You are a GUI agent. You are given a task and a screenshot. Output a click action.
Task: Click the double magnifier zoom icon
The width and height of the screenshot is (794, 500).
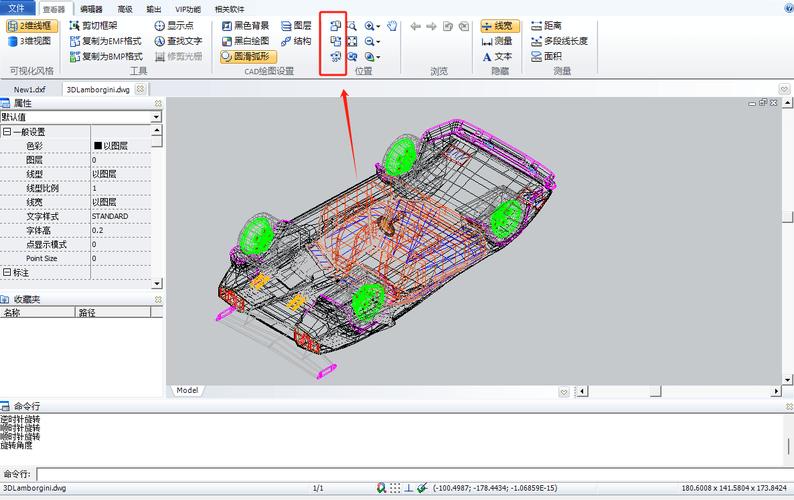352,57
